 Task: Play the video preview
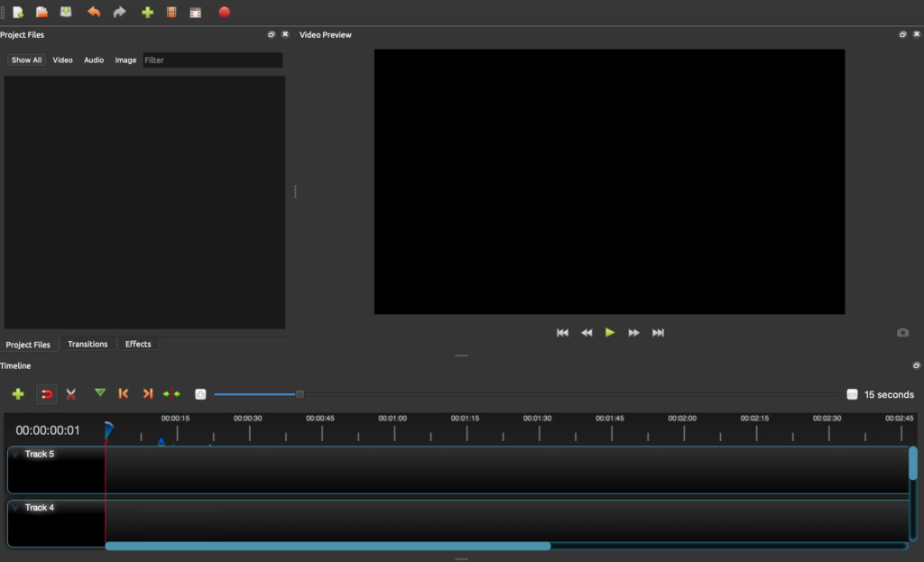click(x=610, y=332)
